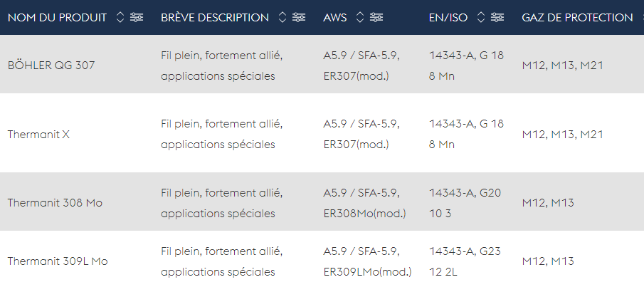644x287 pixels.
Task: Open filter settings for AWS column
Action: tap(376, 17)
